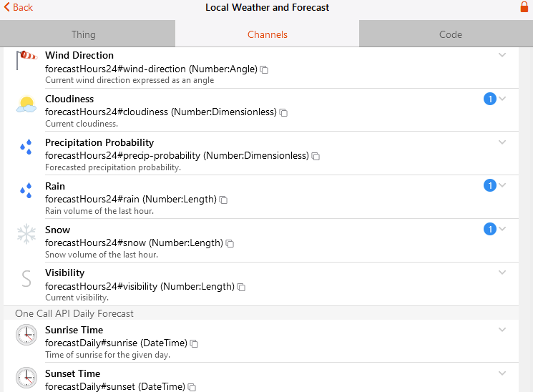Expand the Sunrise Time channel
Viewport: 533px width, 392px height.
[x=502, y=330]
